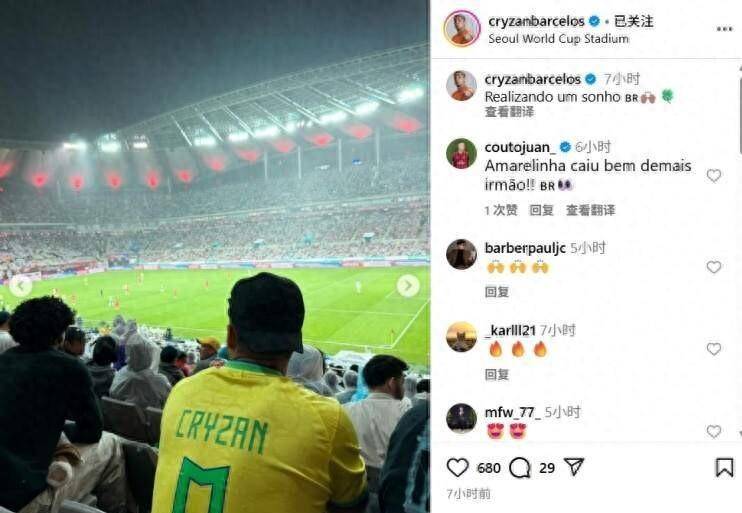Go to next photo arrow
This screenshot has width=742, height=513.
[x=408, y=286]
